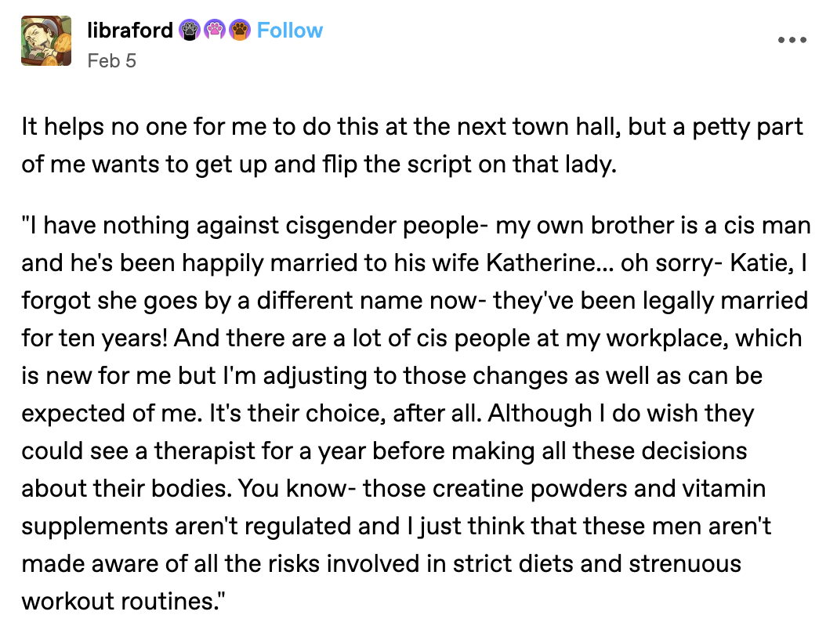Viewport: 837px width, 644px height.
Task: Open libraford's profile picture avatar
Action: pyautogui.click(x=46, y=41)
